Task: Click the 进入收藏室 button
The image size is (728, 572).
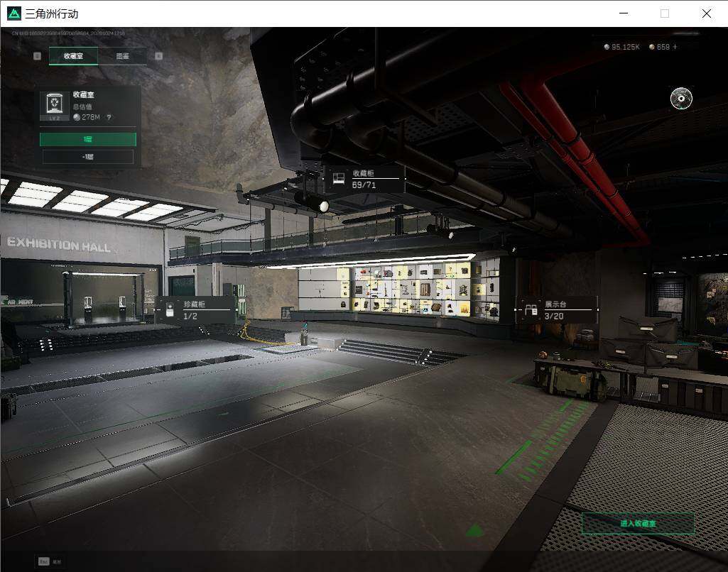Action: tap(638, 523)
